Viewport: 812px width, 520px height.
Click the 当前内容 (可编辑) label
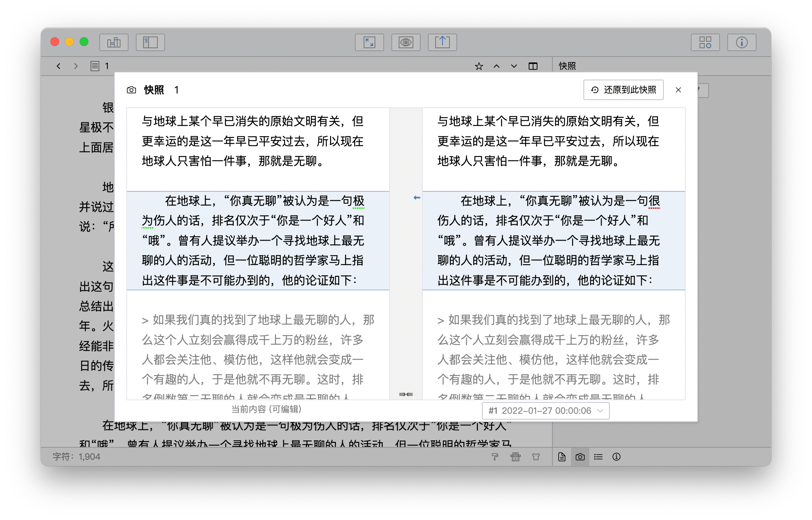point(267,409)
